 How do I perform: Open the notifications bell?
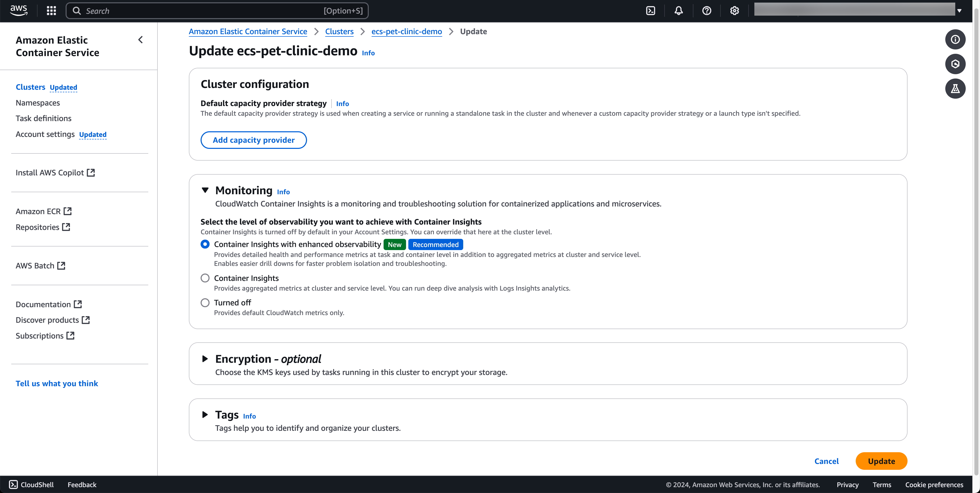tap(678, 11)
